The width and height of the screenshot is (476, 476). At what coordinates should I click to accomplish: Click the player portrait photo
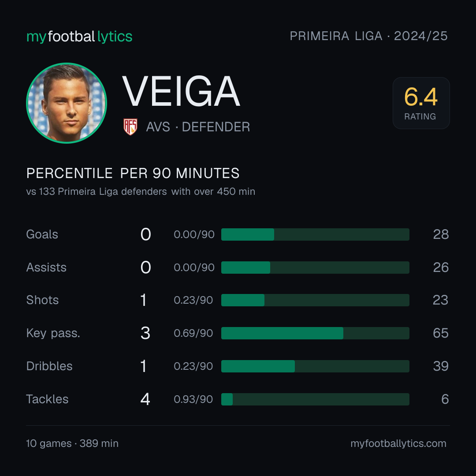67,103
